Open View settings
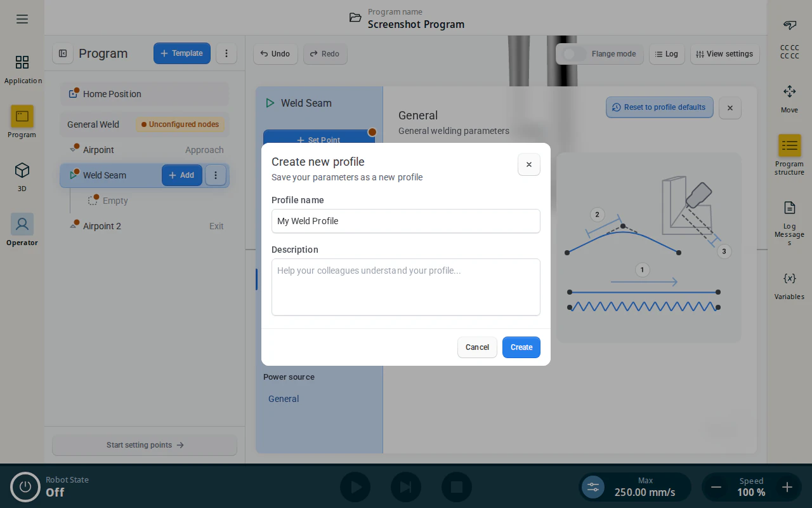 click(724, 54)
